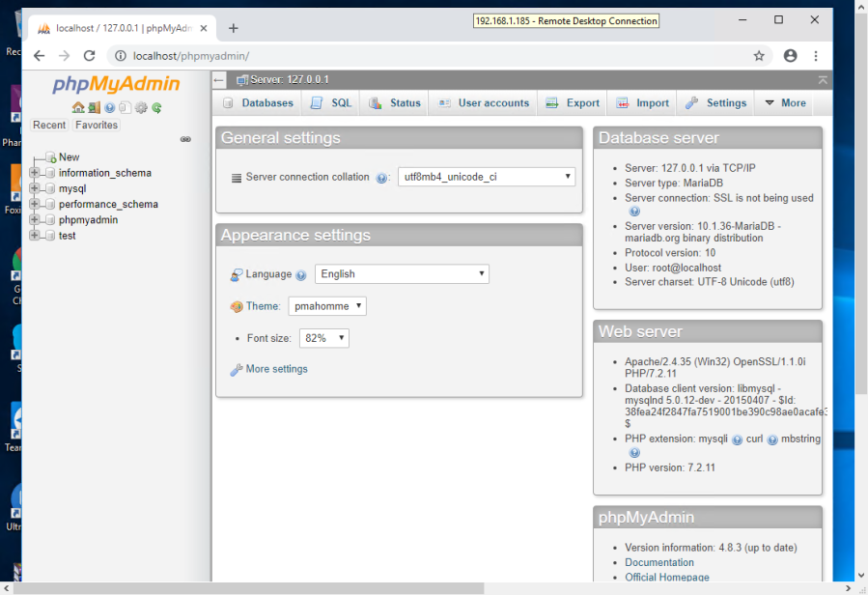Switch to the Databases tab
868x595 pixels.
point(259,103)
